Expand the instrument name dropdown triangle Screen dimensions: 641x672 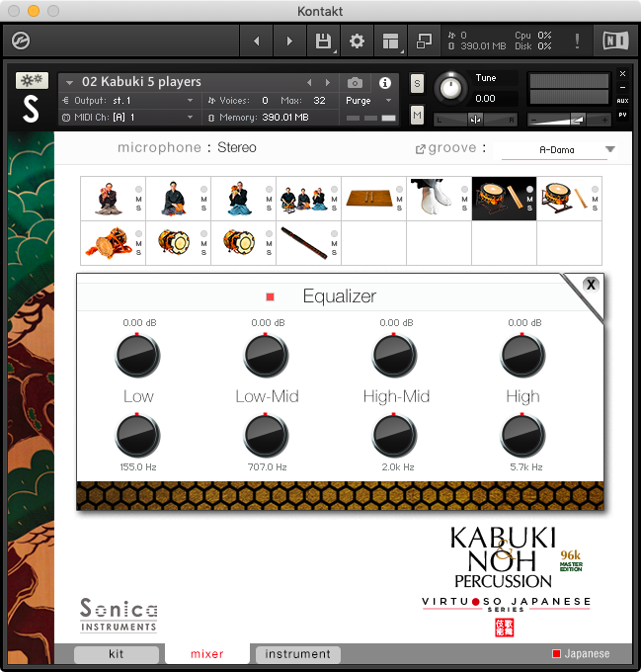click(69, 82)
